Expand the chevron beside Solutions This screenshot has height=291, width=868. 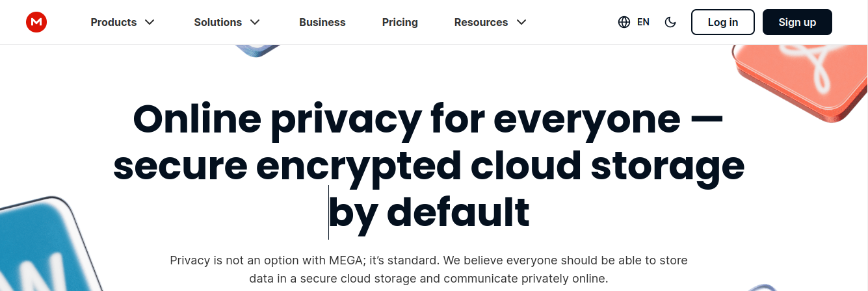click(255, 22)
